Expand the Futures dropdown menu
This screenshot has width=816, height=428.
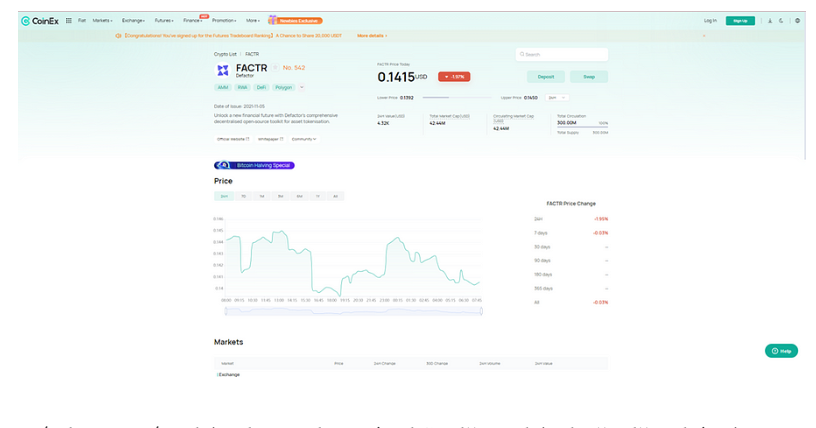coord(164,21)
